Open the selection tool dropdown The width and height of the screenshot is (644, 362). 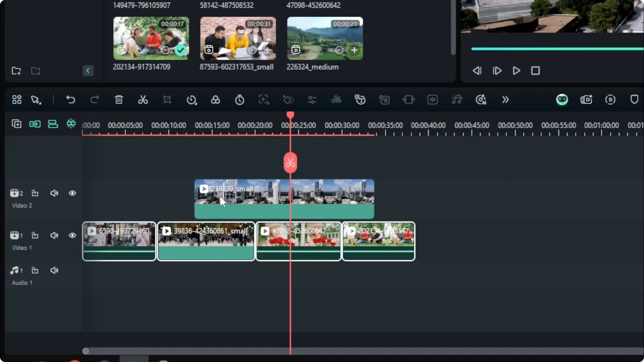(x=36, y=100)
